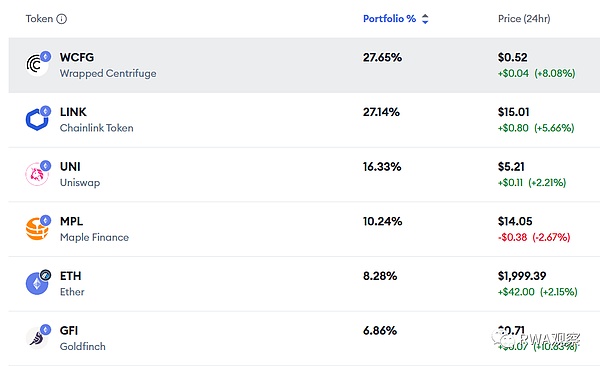This screenshot has height=366, width=600.
Task: Toggle the Portfolio % sort arrows
Action: (425, 19)
